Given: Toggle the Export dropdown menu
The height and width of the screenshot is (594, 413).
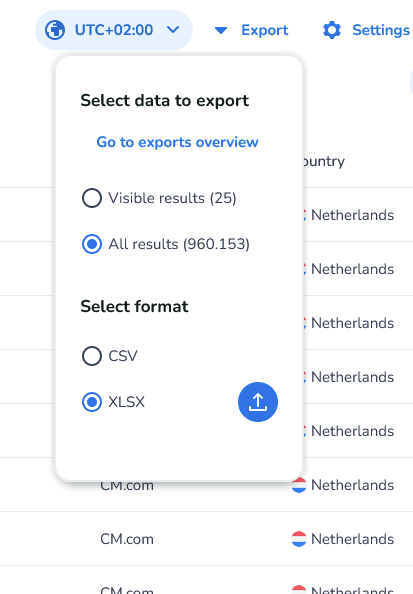Looking at the screenshot, I should pos(251,30).
